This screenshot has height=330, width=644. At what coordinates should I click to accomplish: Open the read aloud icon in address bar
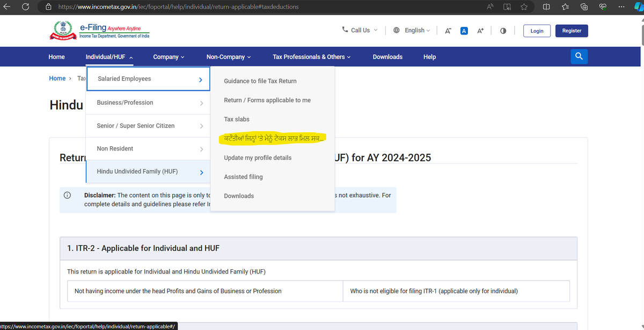click(490, 7)
